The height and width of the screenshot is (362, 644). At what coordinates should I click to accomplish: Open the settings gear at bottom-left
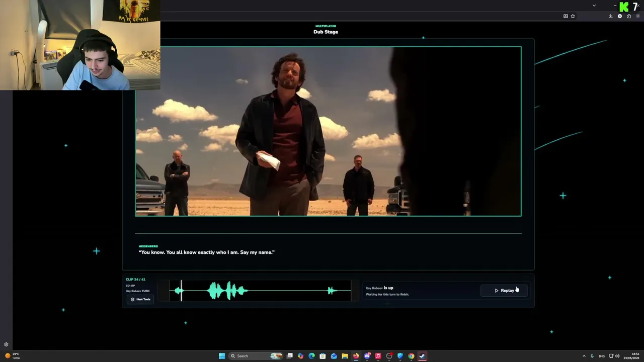tap(6, 344)
